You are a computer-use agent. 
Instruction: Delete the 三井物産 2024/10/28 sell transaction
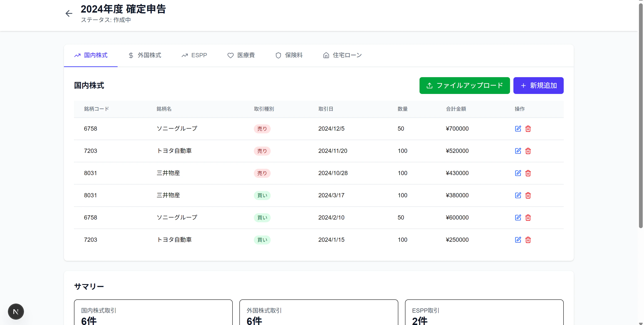528,173
